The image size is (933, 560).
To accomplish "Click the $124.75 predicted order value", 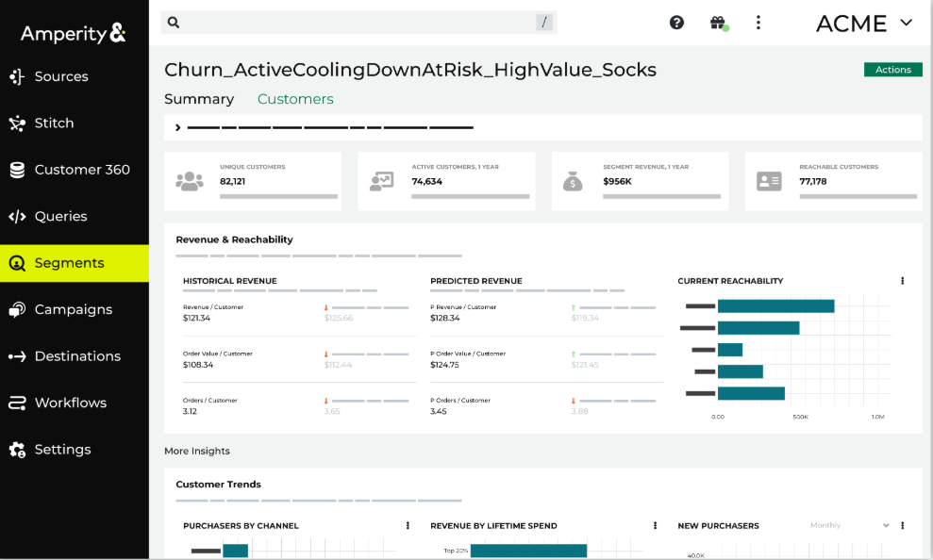I will [444, 365].
